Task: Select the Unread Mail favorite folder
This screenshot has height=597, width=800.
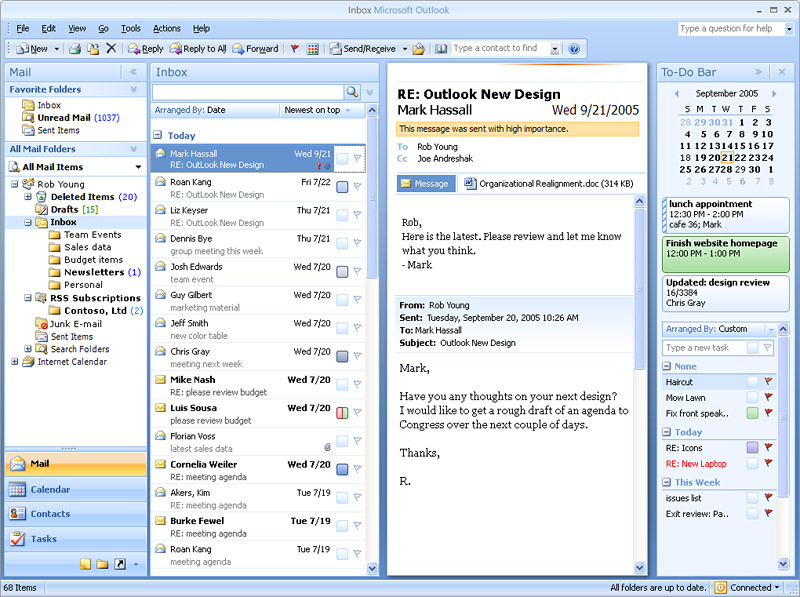Action: 65,116
